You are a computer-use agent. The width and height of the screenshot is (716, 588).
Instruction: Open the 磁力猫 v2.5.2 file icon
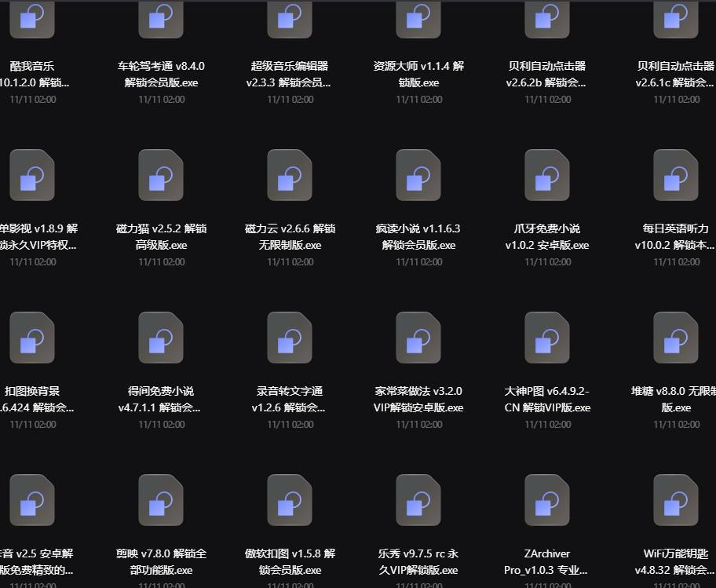161,175
